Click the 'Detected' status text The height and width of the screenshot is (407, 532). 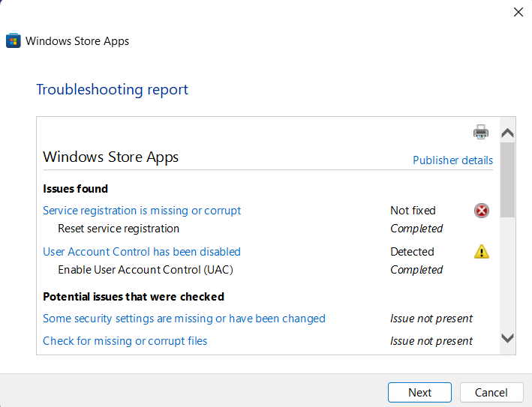[x=412, y=252]
